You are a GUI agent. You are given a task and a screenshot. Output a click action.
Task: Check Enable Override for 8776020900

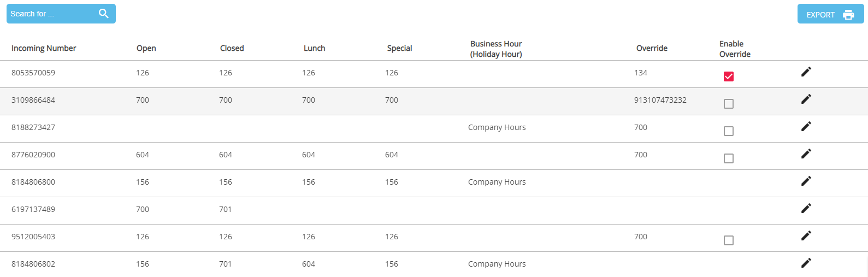click(729, 158)
